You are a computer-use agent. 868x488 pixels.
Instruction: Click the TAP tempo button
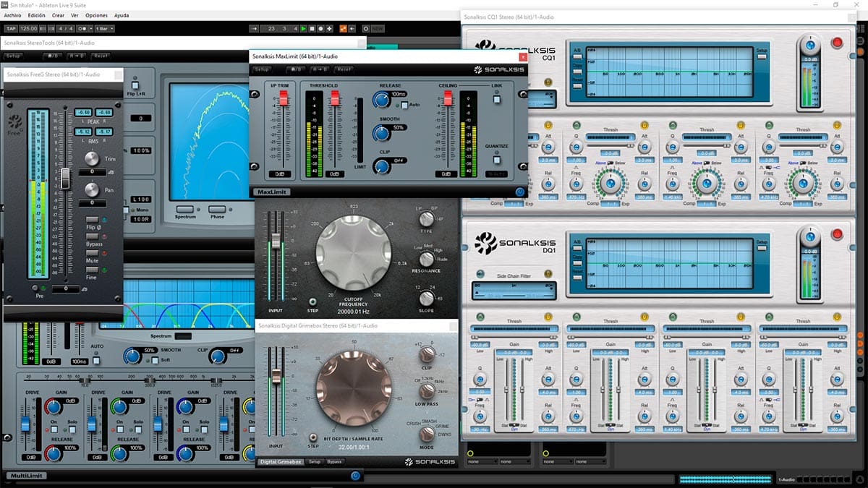(x=11, y=28)
